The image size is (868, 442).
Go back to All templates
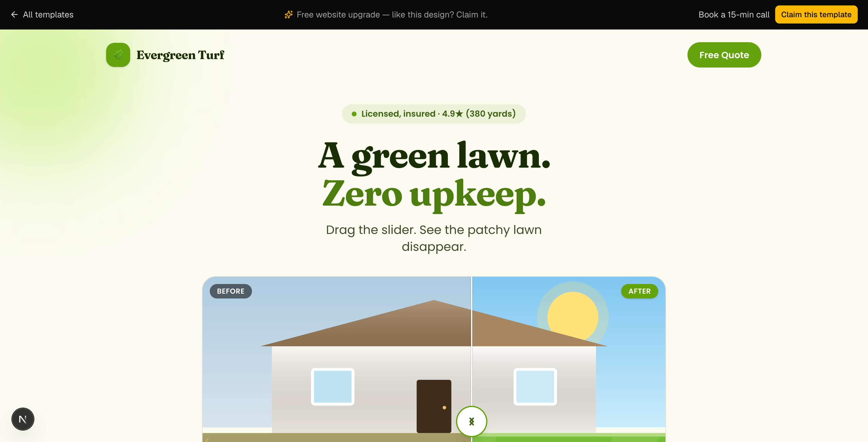tap(42, 14)
